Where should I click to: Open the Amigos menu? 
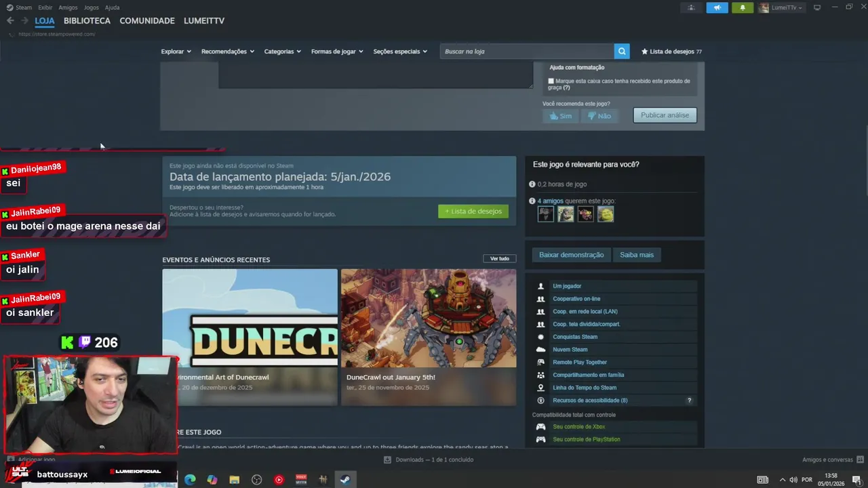pos(68,7)
